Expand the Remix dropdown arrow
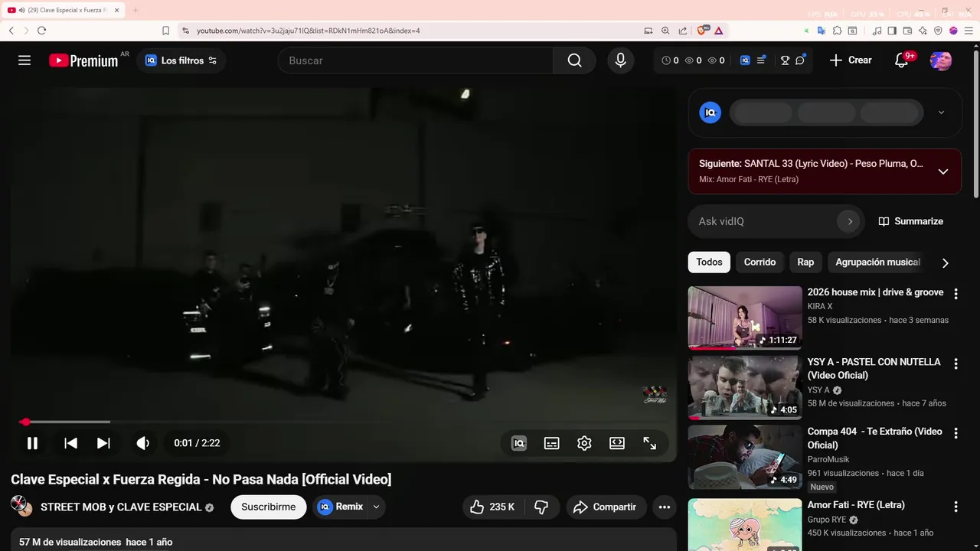980x551 pixels. [376, 507]
